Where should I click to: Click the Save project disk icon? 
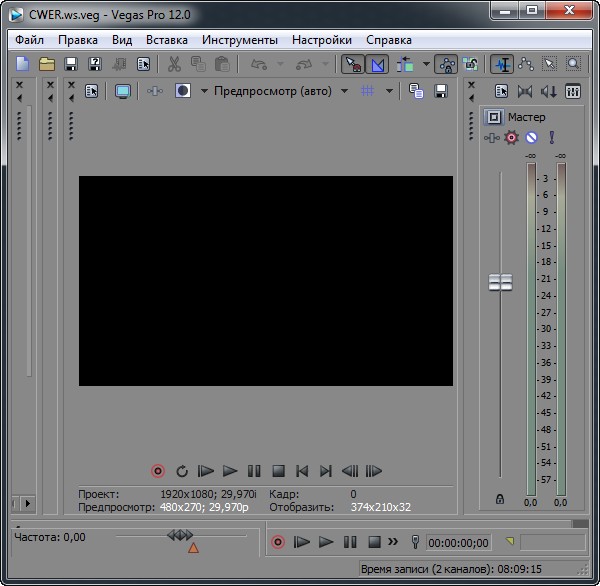[71, 64]
